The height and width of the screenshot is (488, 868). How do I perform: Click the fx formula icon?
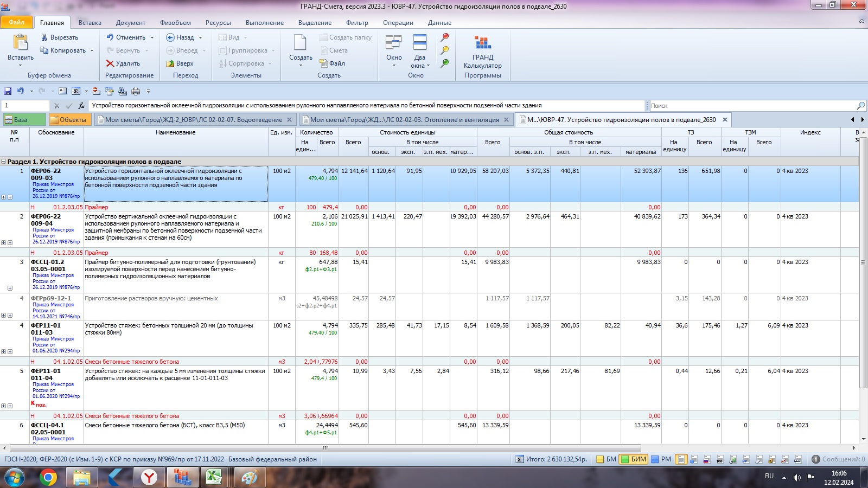[x=81, y=106]
